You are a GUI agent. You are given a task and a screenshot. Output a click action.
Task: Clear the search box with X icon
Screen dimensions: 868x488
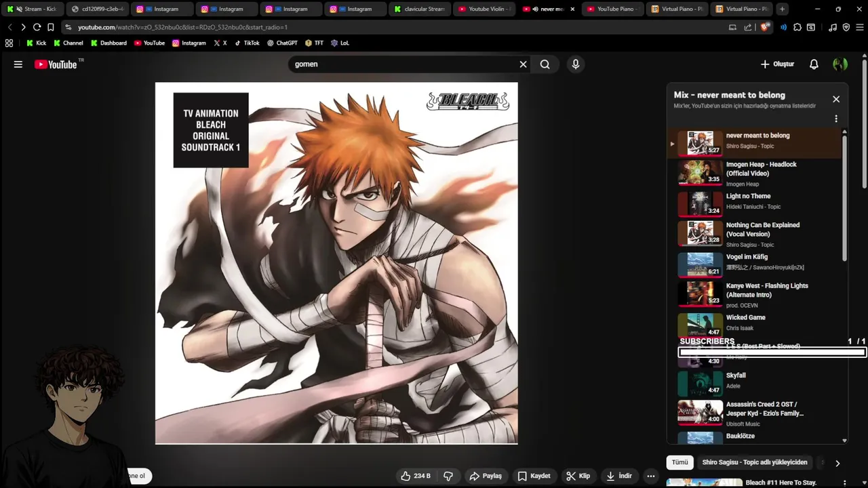point(523,64)
